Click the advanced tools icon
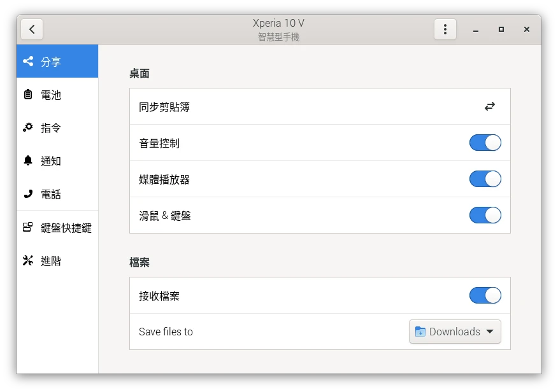This screenshot has width=558, height=392. [x=28, y=260]
